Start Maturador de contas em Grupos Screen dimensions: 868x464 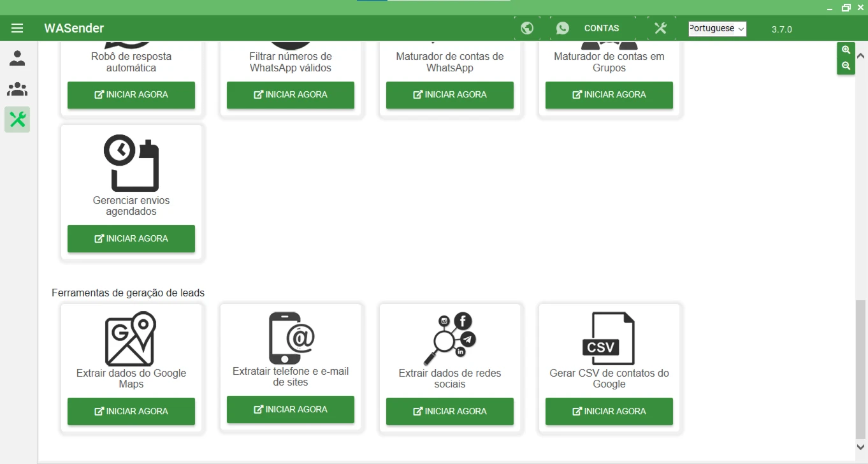pos(609,95)
